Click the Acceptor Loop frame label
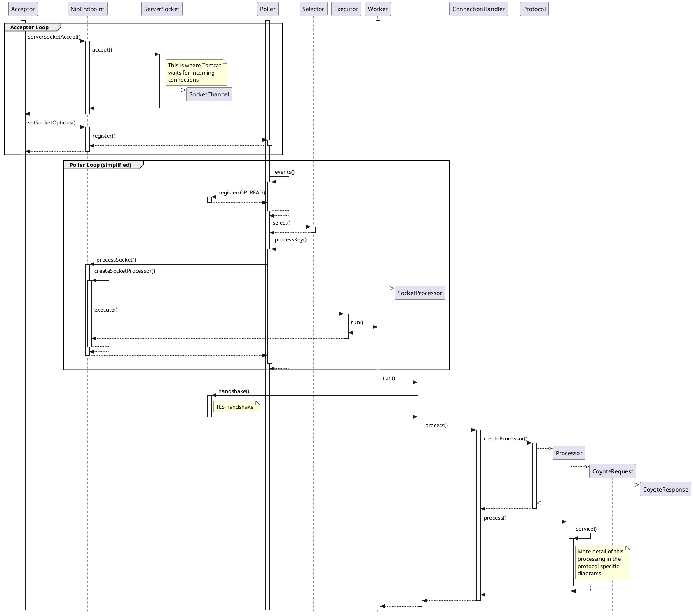The image size is (693, 616). [x=30, y=28]
